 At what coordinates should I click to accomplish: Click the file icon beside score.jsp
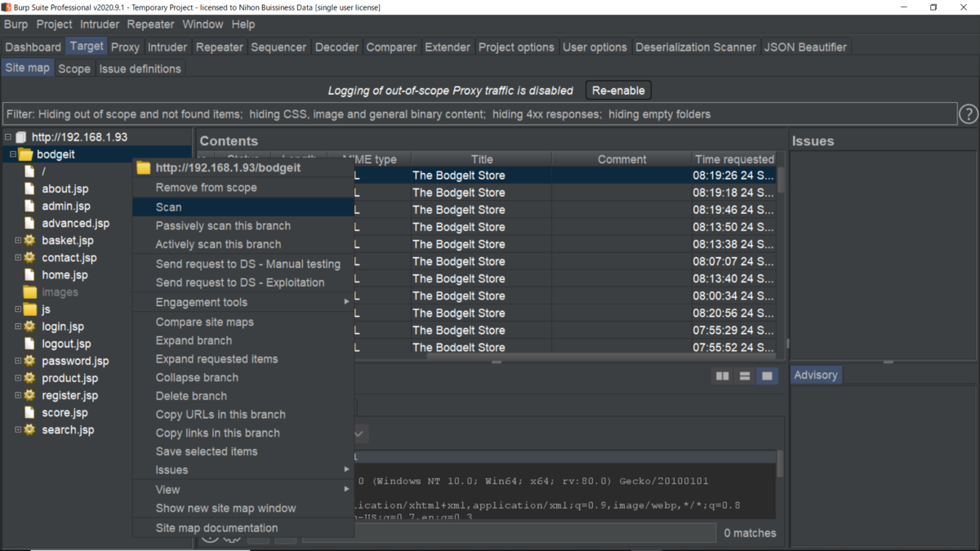pyautogui.click(x=29, y=412)
